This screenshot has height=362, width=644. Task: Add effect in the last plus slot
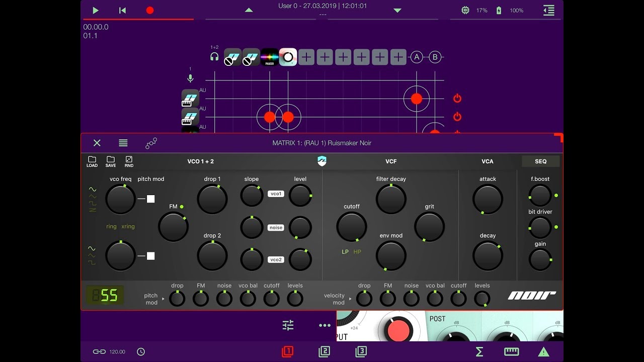(x=398, y=57)
